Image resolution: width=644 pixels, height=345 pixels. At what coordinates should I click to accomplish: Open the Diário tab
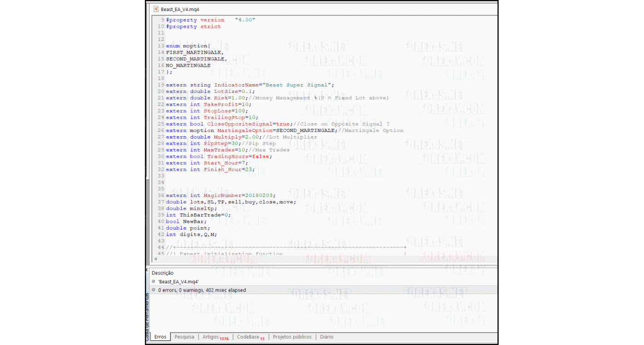point(326,337)
